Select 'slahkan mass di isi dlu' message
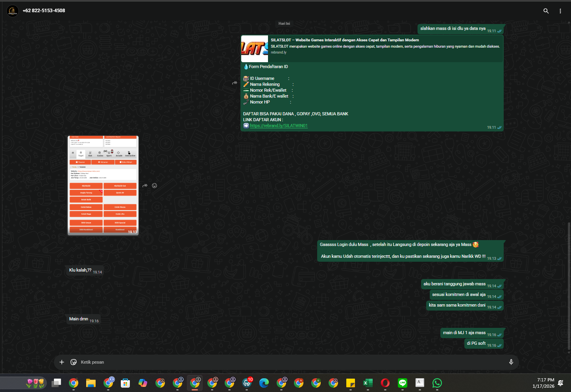The height and width of the screenshot is (392, 571). (x=460, y=29)
